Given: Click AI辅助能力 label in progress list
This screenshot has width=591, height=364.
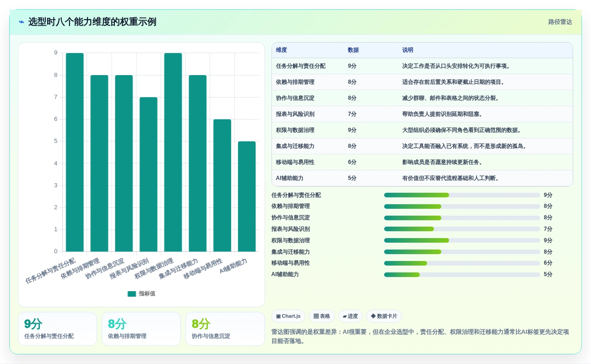Looking at the screenshot, I should pyautogui.click(x=285, y=275).
